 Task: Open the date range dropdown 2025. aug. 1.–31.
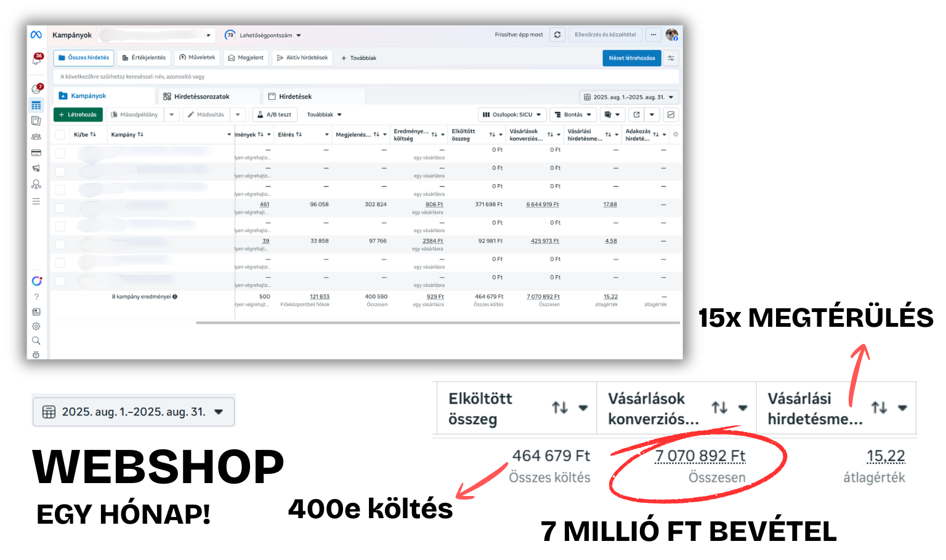point(629,97)
